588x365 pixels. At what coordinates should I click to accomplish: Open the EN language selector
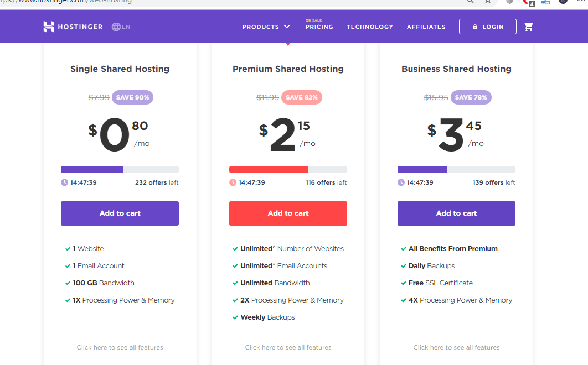point(121,27)
